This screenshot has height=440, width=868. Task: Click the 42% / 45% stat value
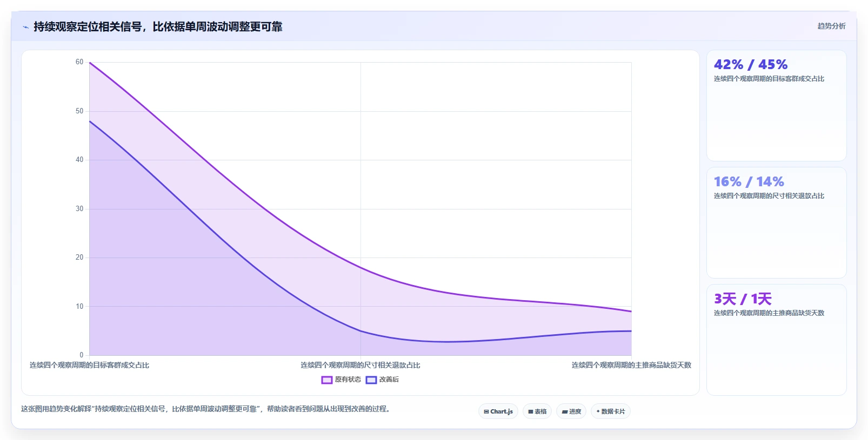point(751,65)
